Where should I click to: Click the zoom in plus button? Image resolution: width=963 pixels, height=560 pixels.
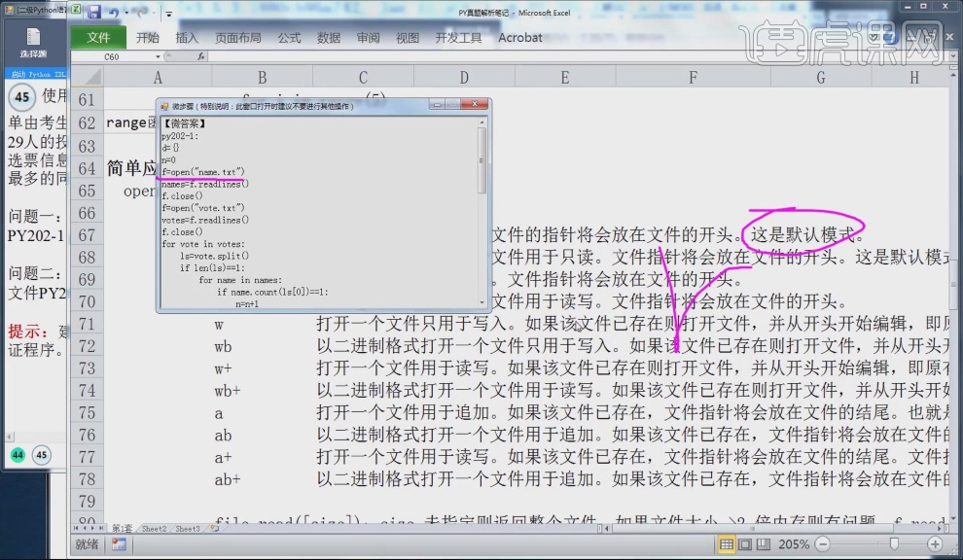(x=935, y=544)
